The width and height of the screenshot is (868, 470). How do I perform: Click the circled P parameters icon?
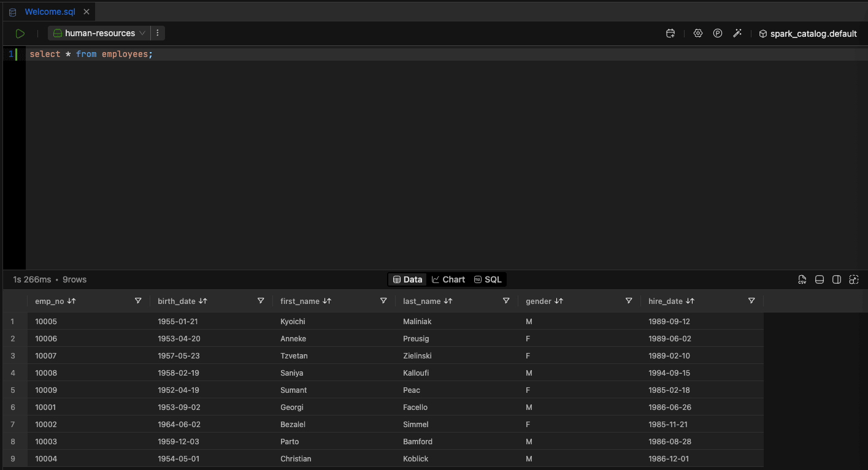[718, 34]
